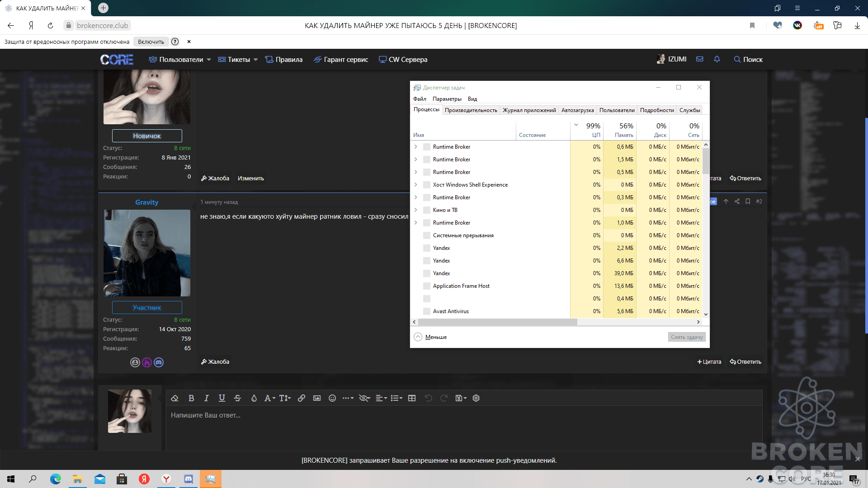Click Task Manager horizontal scrollbar
The image size is (868, 488).
(498, 322)
